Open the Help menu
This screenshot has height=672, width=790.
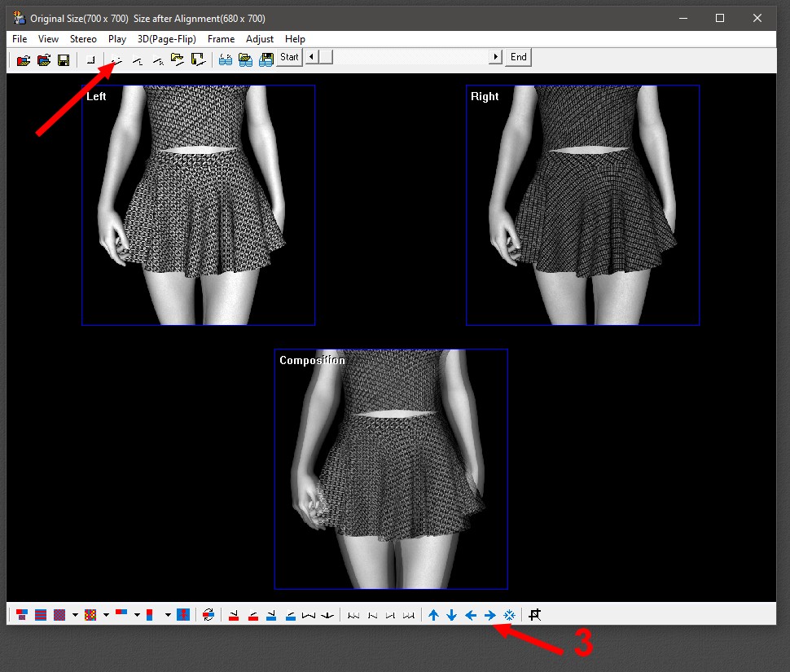[295, 39]
